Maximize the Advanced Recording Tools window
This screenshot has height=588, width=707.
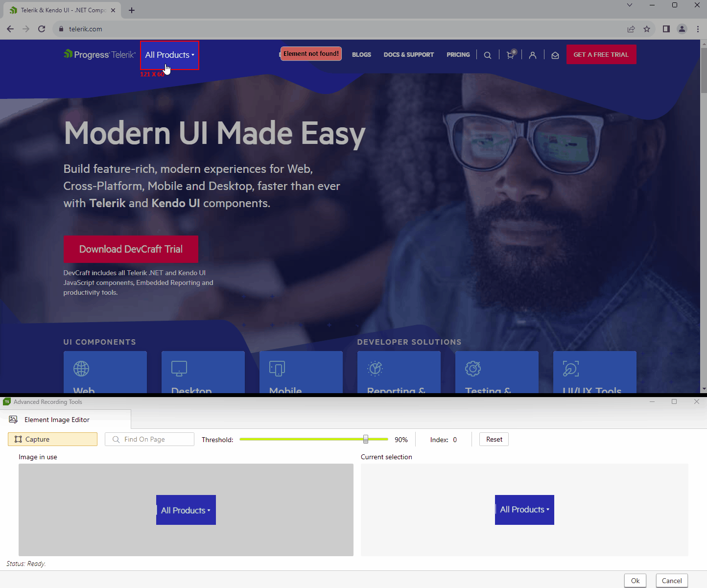(674, 401)
